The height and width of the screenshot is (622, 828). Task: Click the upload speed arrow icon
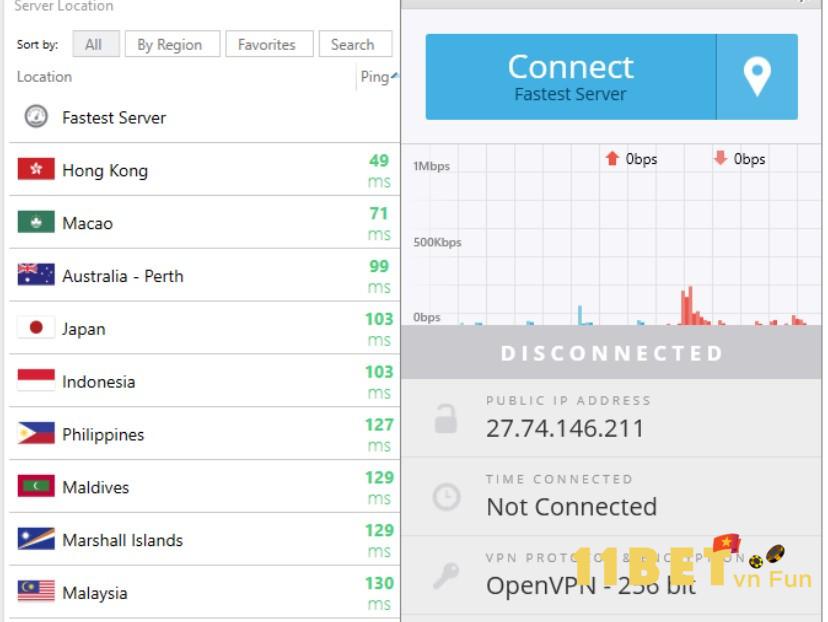pos(612,158)
